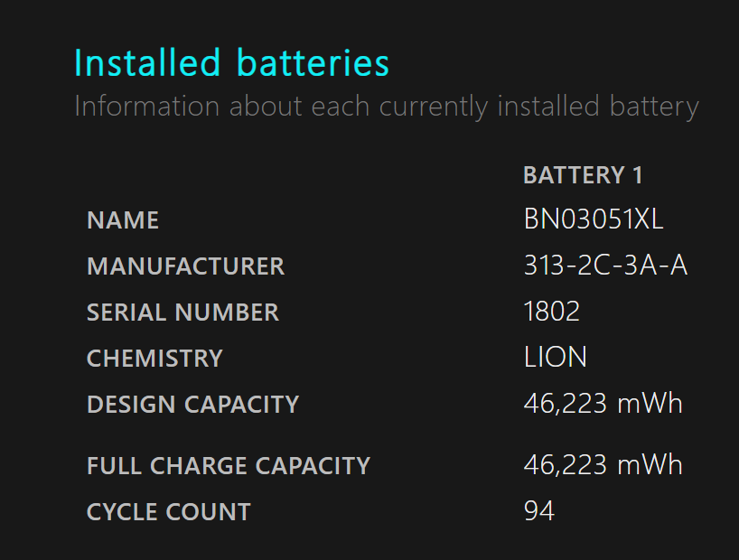Click the word Information in the subtitle

(147, 107)
